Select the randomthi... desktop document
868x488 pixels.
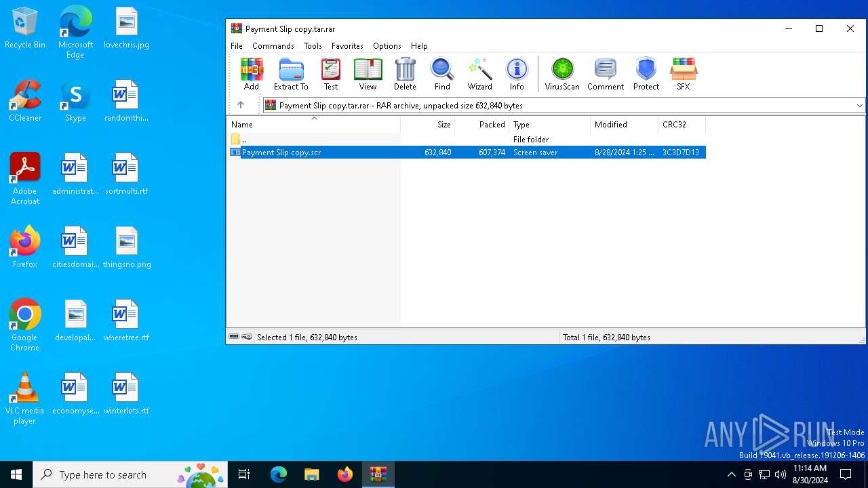pyautogui.click(x=126, y=101)
